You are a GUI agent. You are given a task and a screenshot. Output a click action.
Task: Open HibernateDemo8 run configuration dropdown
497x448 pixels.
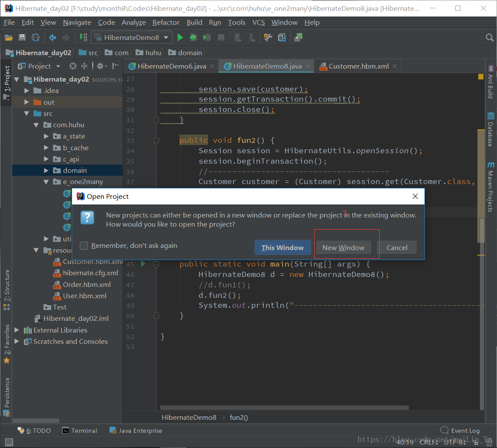click(x=132, y=37)
